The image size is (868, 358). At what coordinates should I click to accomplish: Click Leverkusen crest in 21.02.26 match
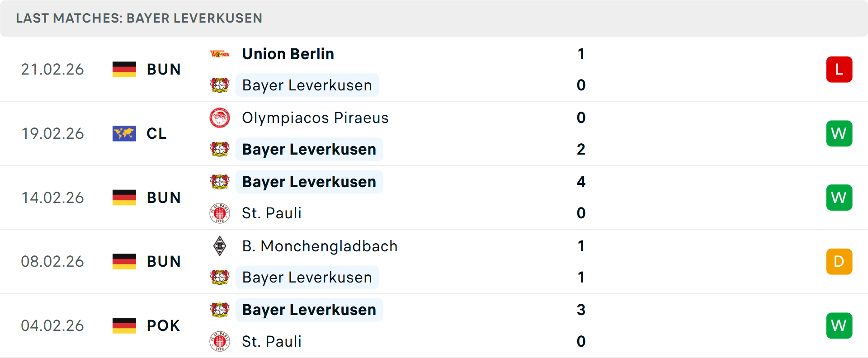coord(220,85)
